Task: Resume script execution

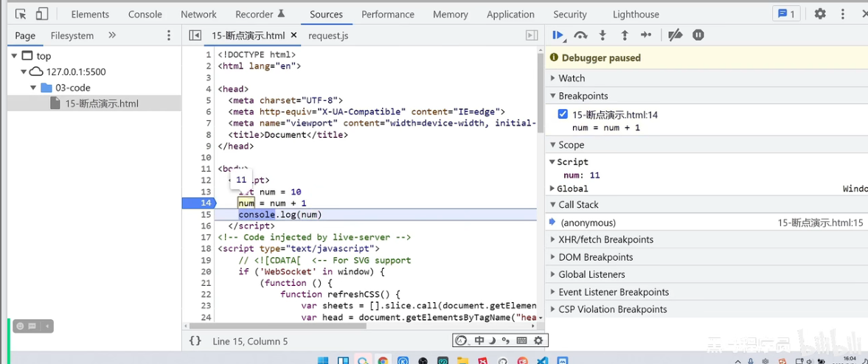Action: [x=558, y=35]
